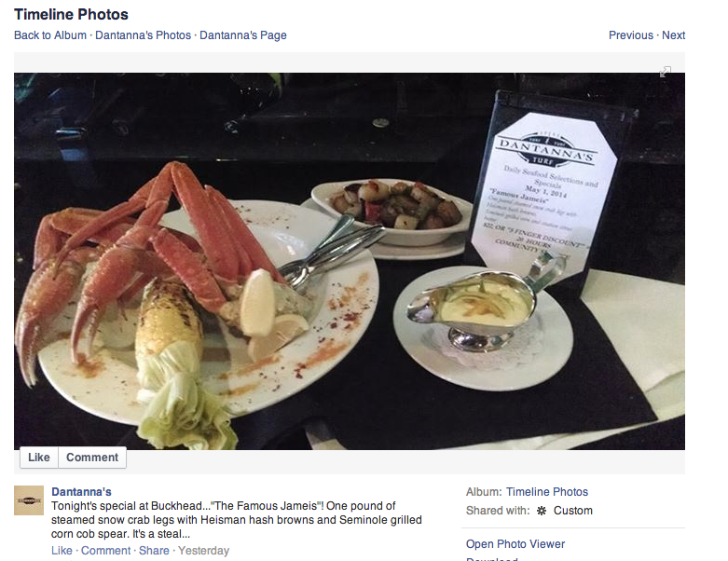Open Dantanna's Photos link
The image size is (728, 561).
point(143,35)
